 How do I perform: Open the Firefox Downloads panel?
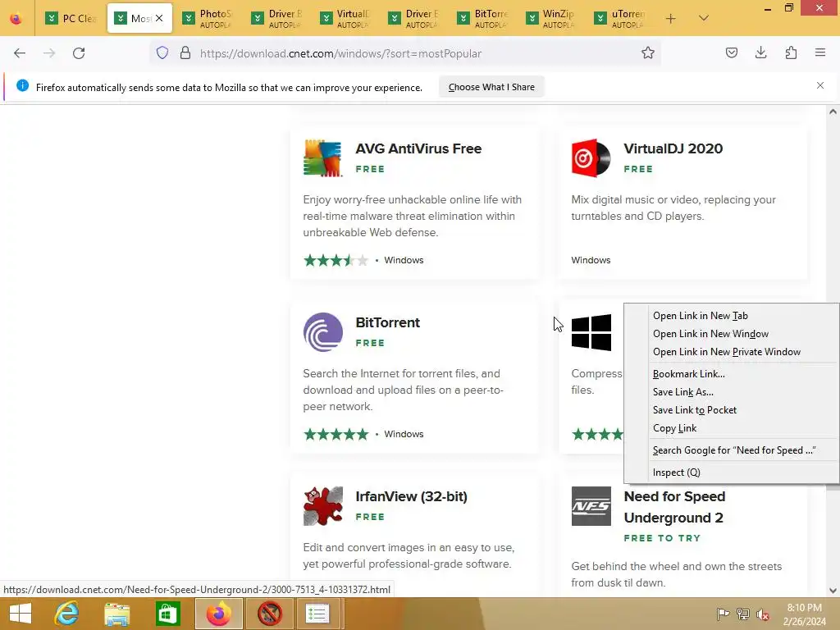pyautogui.click(x=760, y=53)
